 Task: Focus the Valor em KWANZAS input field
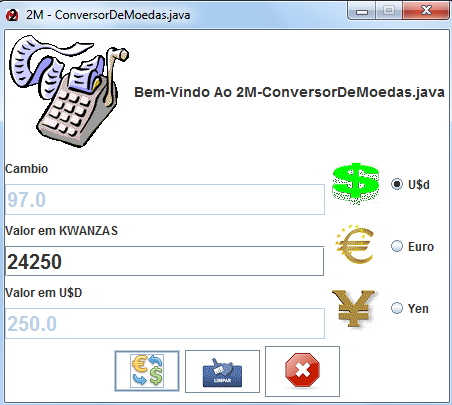point(164,261)
